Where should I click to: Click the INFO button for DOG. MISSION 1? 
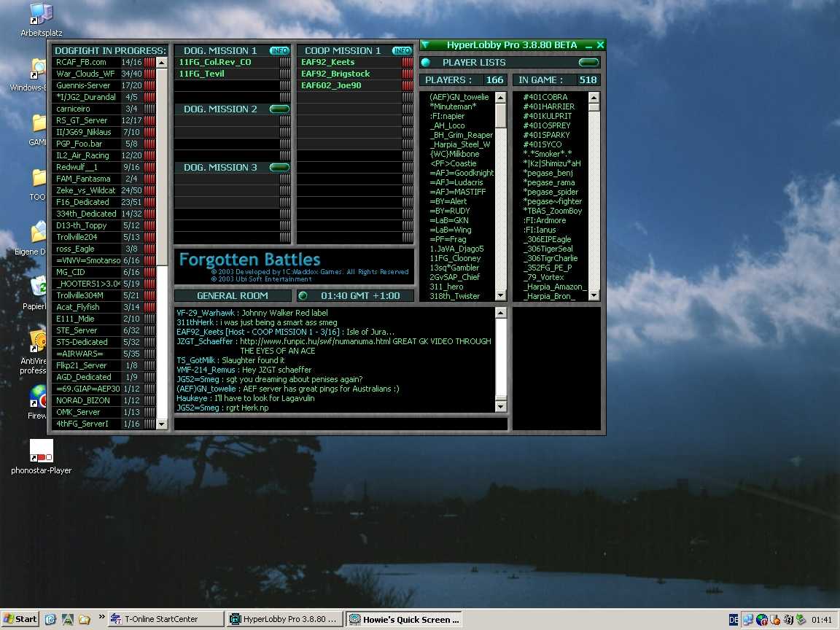point(279,51)
